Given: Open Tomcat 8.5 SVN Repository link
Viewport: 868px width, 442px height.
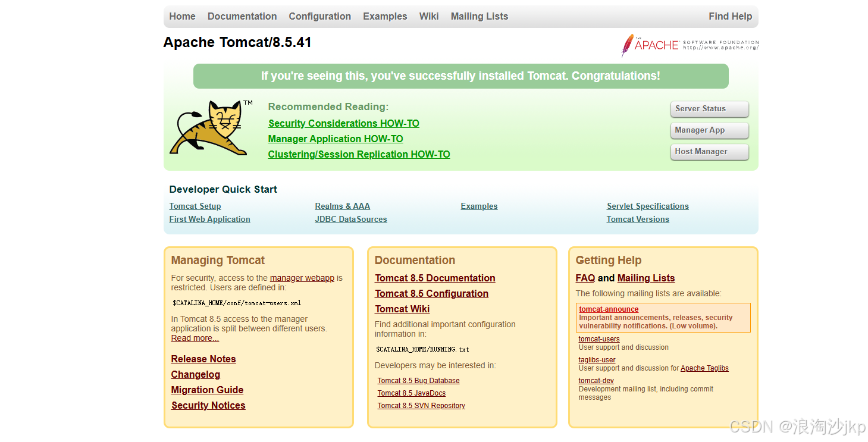Looking at the screenshot, I should (421, 406).
